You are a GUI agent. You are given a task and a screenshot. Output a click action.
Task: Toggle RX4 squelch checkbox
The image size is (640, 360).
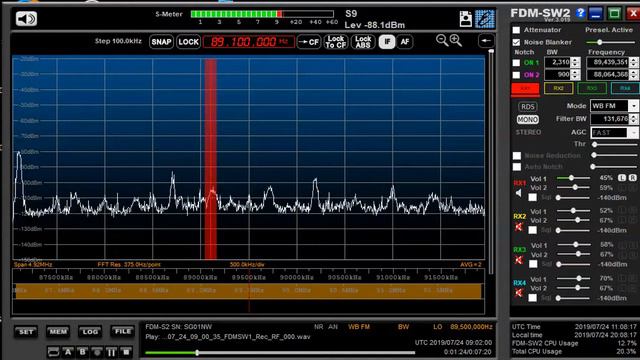point(533,298)
